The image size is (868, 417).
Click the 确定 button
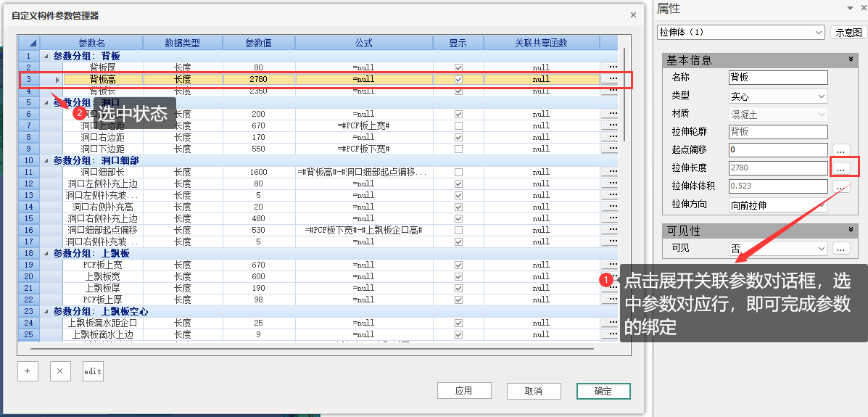(603, 391)
